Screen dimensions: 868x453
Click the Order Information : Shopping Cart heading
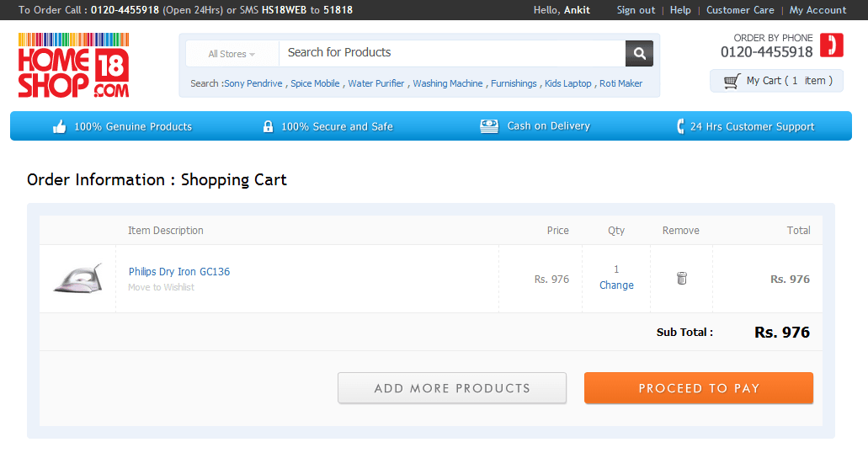[157, 180]
